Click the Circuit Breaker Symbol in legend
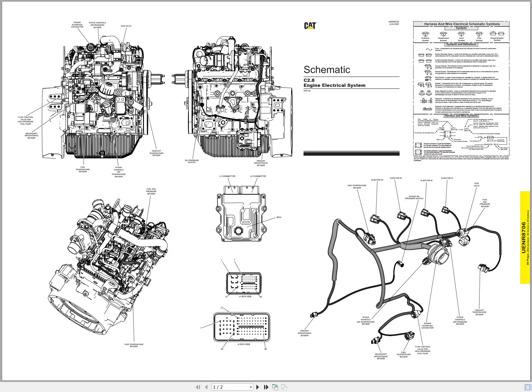 [497, 37]
